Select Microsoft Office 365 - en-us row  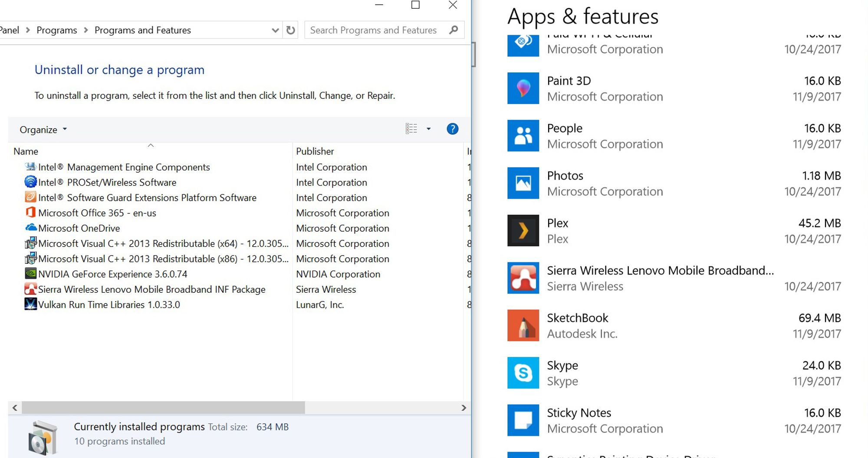[97, 213]
